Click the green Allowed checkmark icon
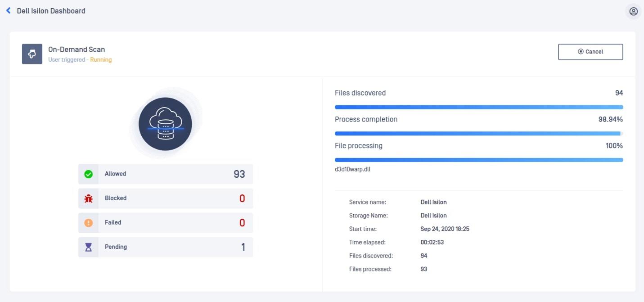The image size is (644, 302). [89, 174]
